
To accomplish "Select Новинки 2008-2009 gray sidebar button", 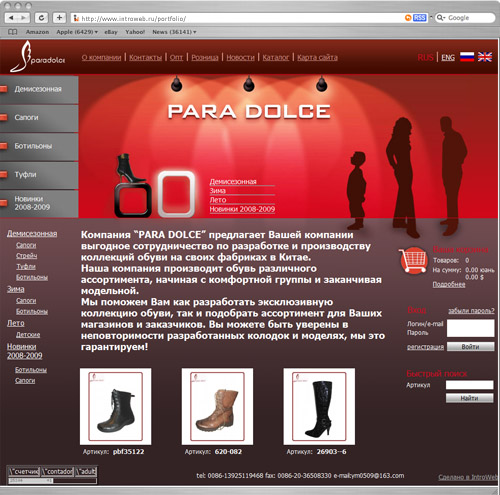I will [39, 203].
